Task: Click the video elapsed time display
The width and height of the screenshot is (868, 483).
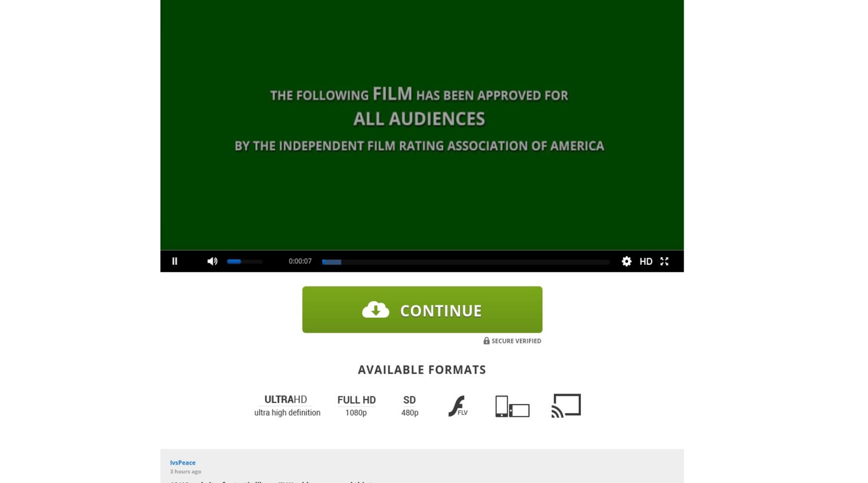Action: coord(300,261)
